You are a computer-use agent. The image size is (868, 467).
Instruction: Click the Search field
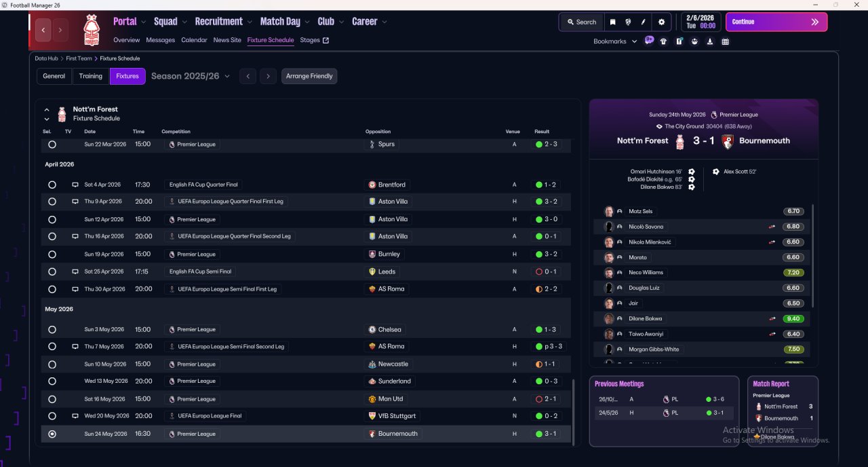[581, 22]
